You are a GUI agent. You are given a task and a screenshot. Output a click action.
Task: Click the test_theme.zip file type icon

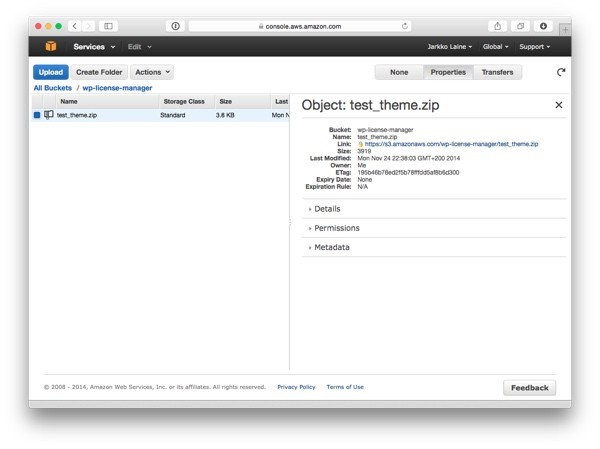click(x=49, y=115)
